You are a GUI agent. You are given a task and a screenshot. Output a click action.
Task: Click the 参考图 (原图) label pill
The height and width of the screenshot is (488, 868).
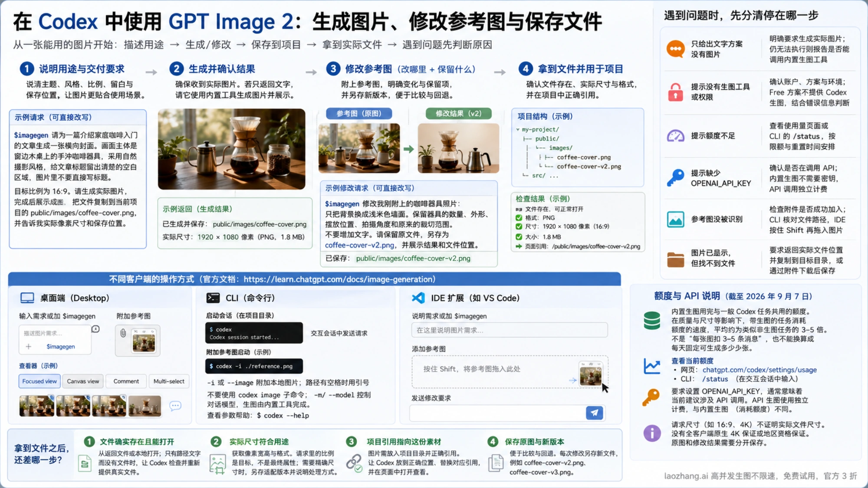pyautogui.click(x=359, y=114)
